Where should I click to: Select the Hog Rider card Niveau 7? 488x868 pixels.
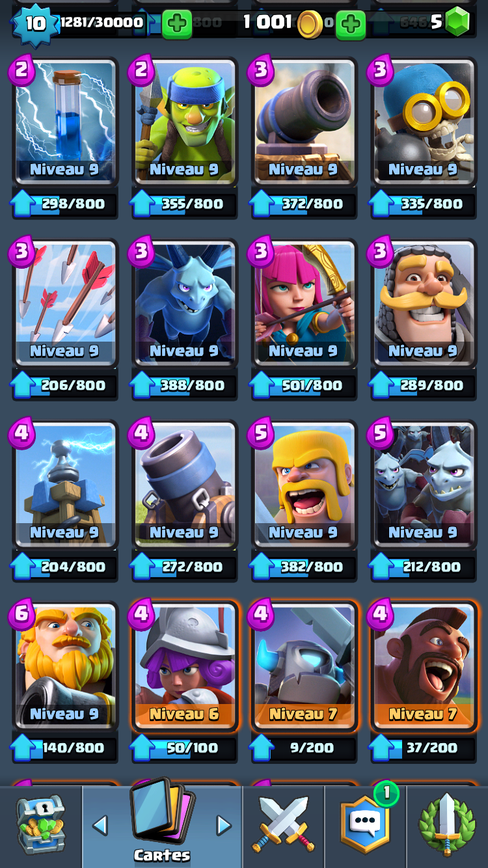pyautogui.click(x=424, y=666)
